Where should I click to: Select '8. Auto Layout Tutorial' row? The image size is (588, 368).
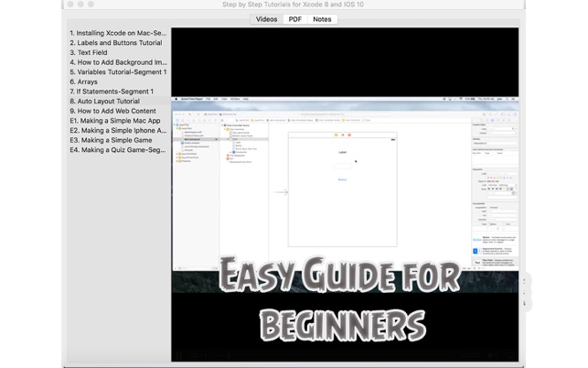tap(118, 102)
